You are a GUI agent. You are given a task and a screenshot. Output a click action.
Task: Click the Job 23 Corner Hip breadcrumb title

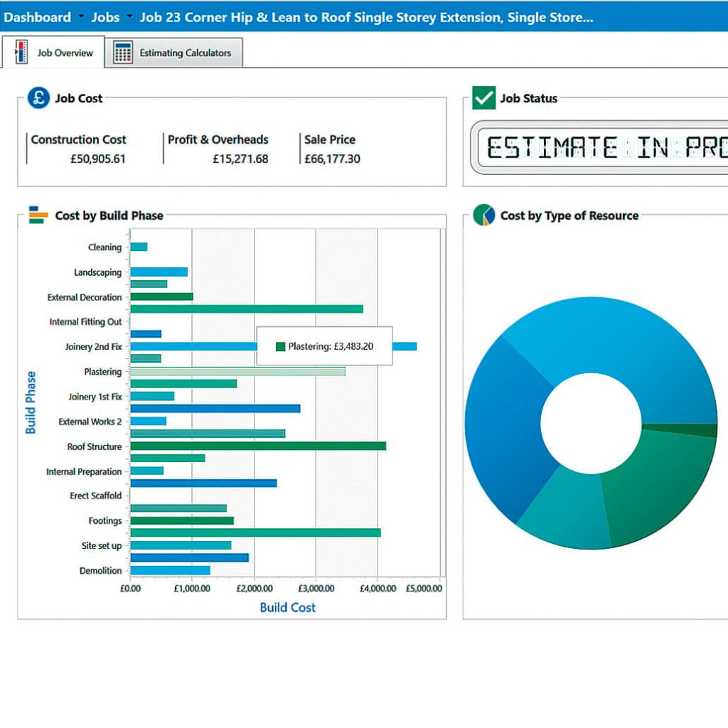pyautogui.click(x=366, y=17)
